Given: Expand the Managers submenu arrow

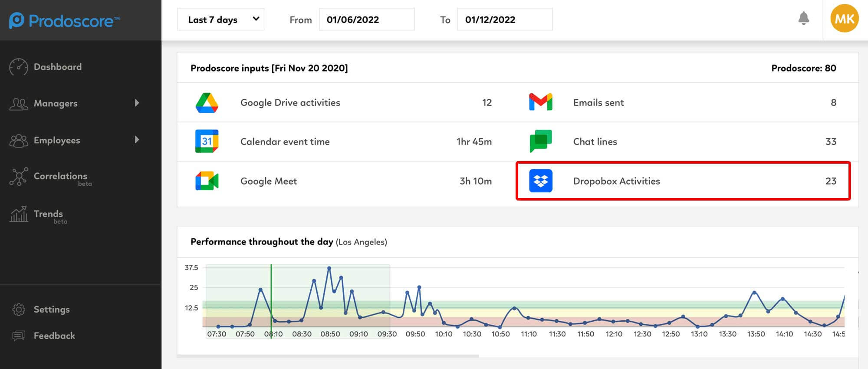Looking at the screenshot, I should 137,103.
